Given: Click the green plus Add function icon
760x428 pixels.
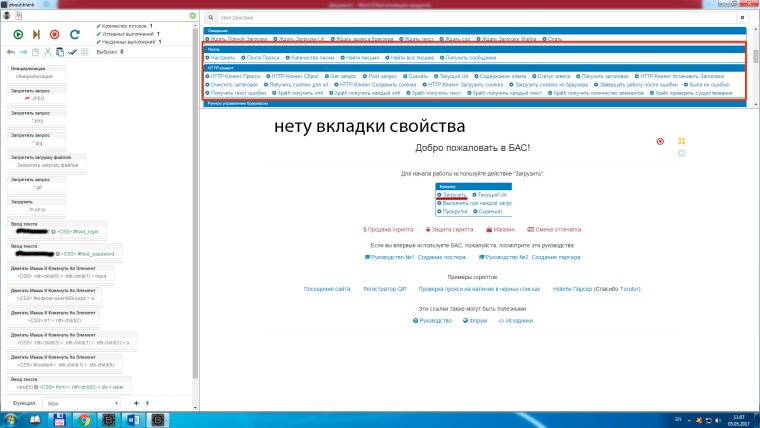Looking at the screenshot, I should pyautogui.click(x=136, y=402).
